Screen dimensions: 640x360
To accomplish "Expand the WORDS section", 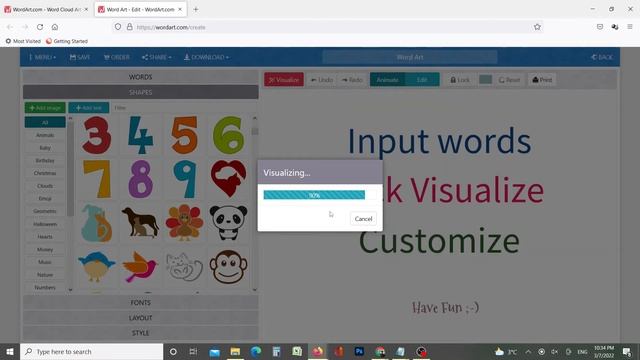I will click(x=140, y=77).
